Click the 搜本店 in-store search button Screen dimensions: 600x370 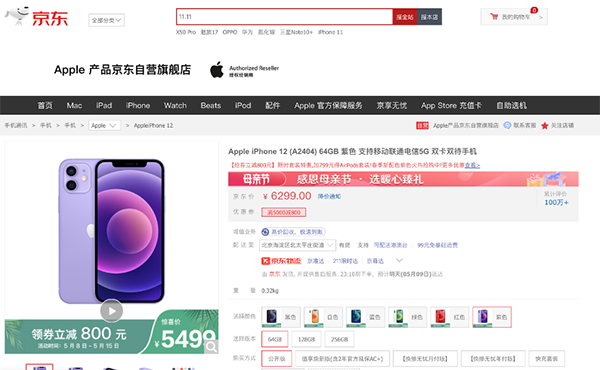point(429,17)
